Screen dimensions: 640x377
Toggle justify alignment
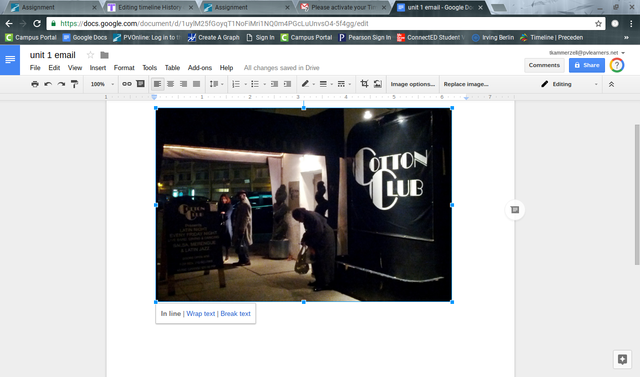tap(196, 84)
